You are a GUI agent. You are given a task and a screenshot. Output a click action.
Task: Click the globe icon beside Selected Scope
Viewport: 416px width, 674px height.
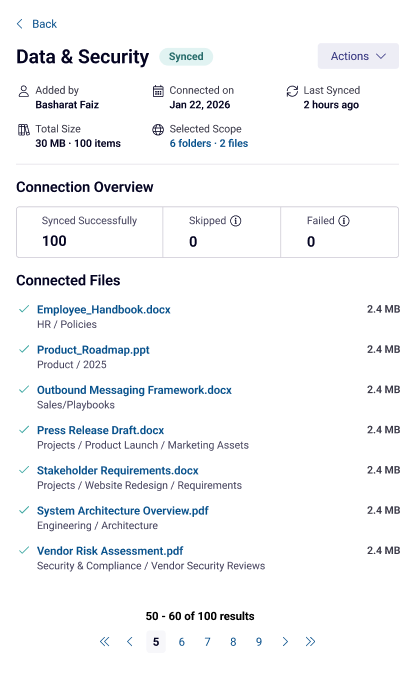click(x=158, y=129)
